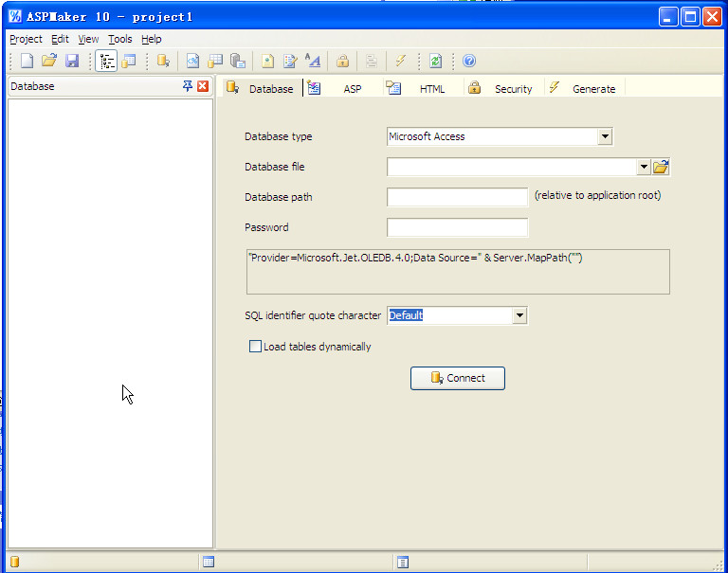This screenshot has height=573, width=728.
Task: Open the Help menu
Action: (152, 39)
